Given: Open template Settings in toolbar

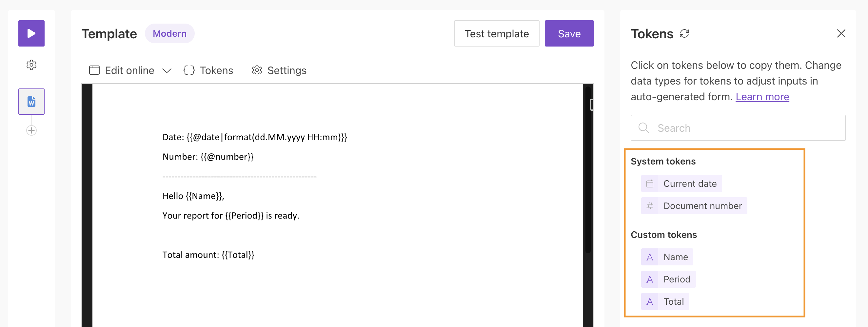Looking at the screenshot, I should point(279,70).
